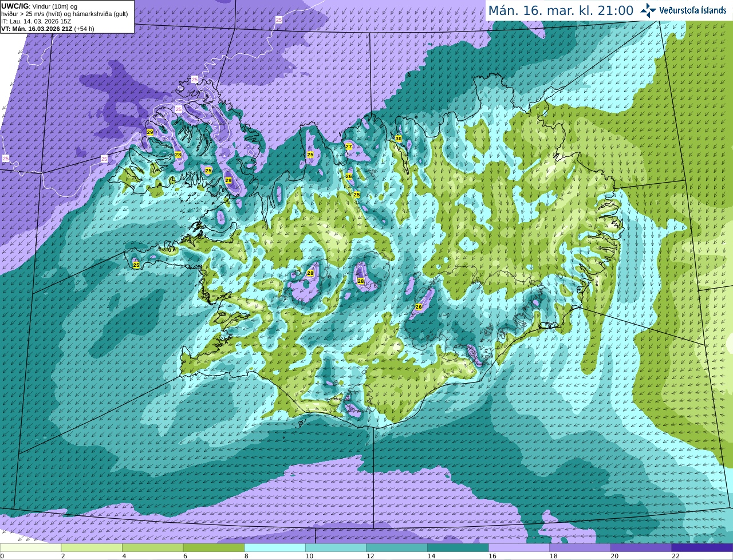Select the 4–6 m/s legend swatch

(x=153, y=547)
